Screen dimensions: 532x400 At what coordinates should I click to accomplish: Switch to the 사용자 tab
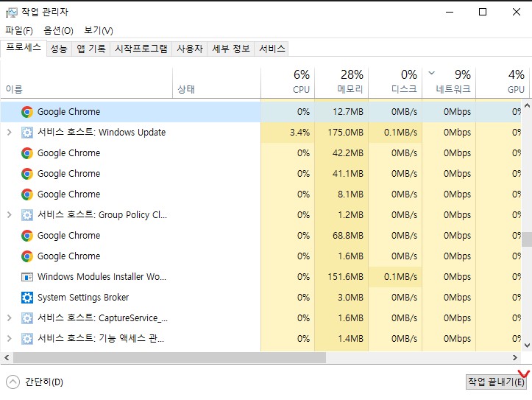(x=190, y=49)
